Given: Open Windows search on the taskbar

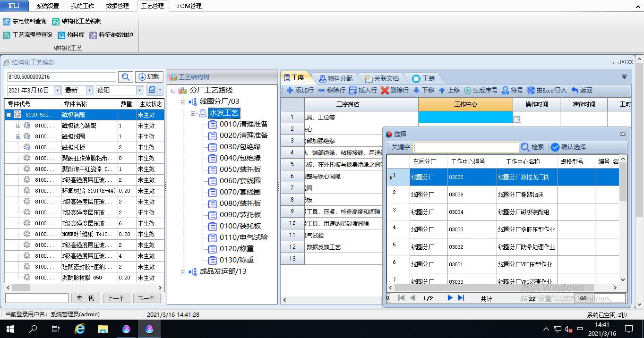Looking at the screenshot, I should (x=33, y=329).
